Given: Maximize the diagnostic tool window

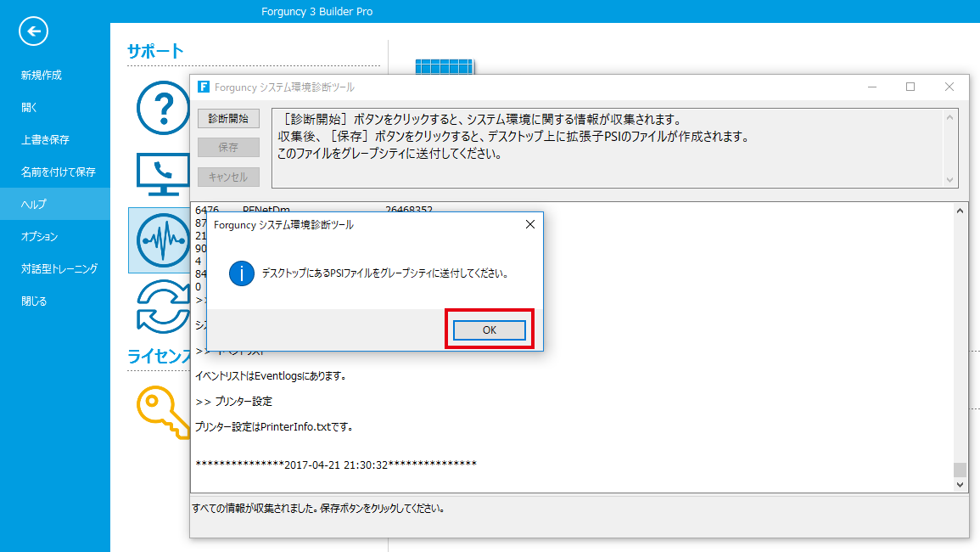Looking at the screenshot, I should click(910, 87).
